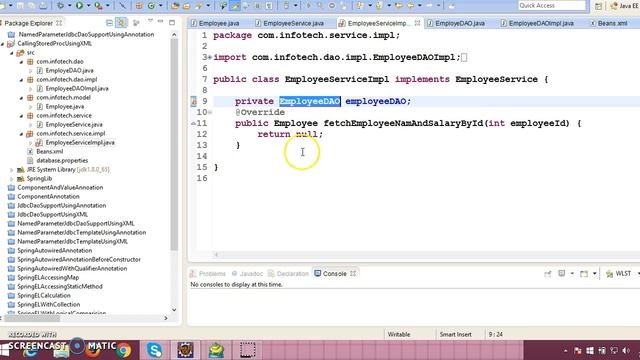640x360 pixels.
Task: Minimize the Package Explorer panel
Action: tap(161, 22)
